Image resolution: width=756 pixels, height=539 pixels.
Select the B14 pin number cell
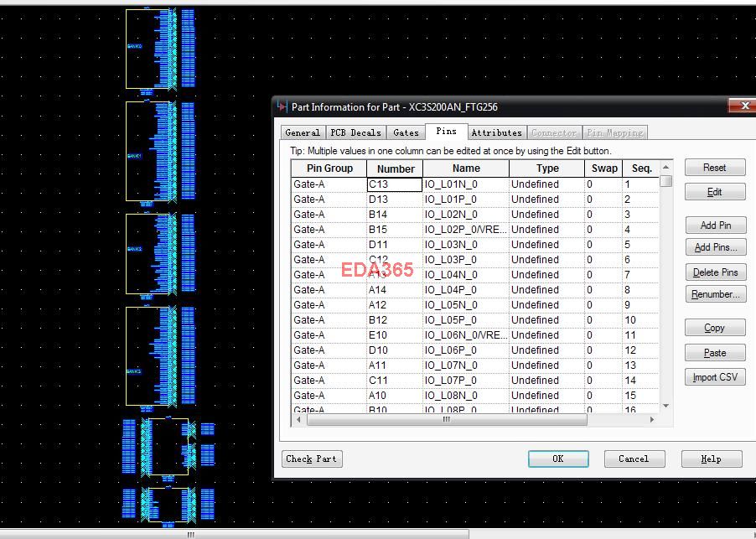tap(395, 215)
